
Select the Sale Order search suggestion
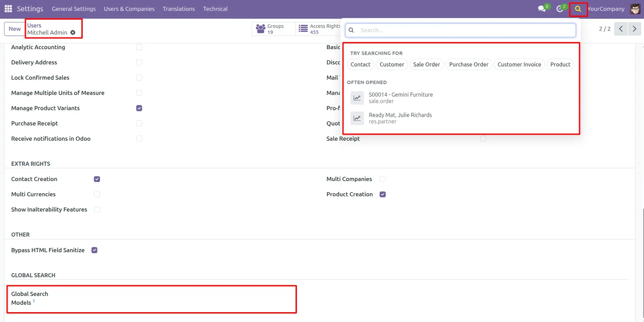point(427,64)
